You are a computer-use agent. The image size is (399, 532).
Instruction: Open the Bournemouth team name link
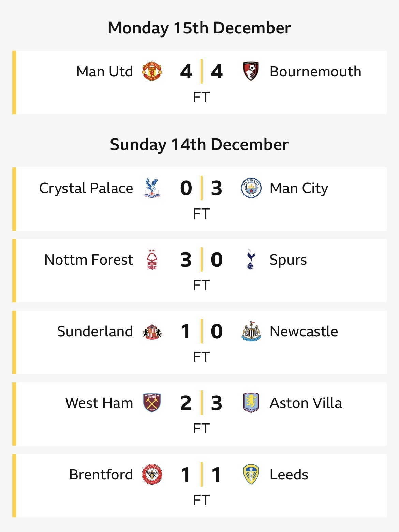315,72
